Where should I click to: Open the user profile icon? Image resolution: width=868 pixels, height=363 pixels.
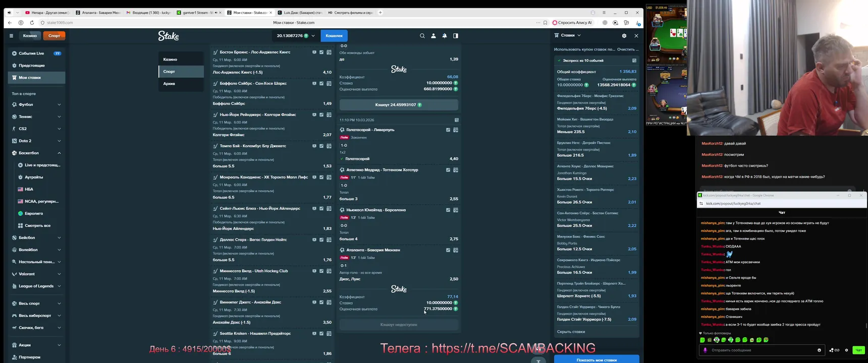[x=433, y=36]
